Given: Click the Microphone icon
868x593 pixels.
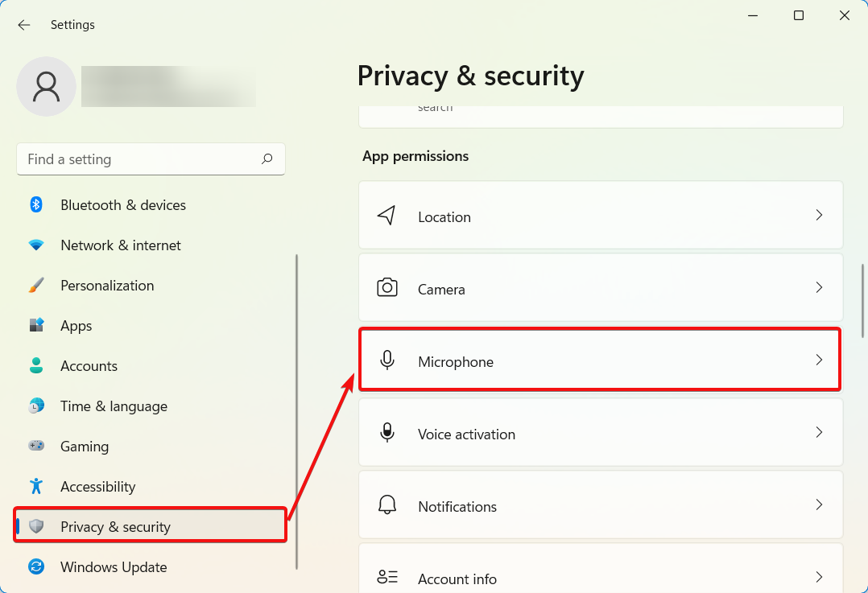Looking at the screenshot, I should [387, 360].
